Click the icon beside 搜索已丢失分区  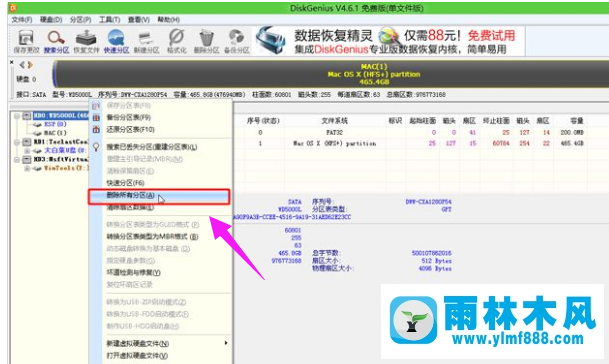pyautogui.click(x=96, y=147)
